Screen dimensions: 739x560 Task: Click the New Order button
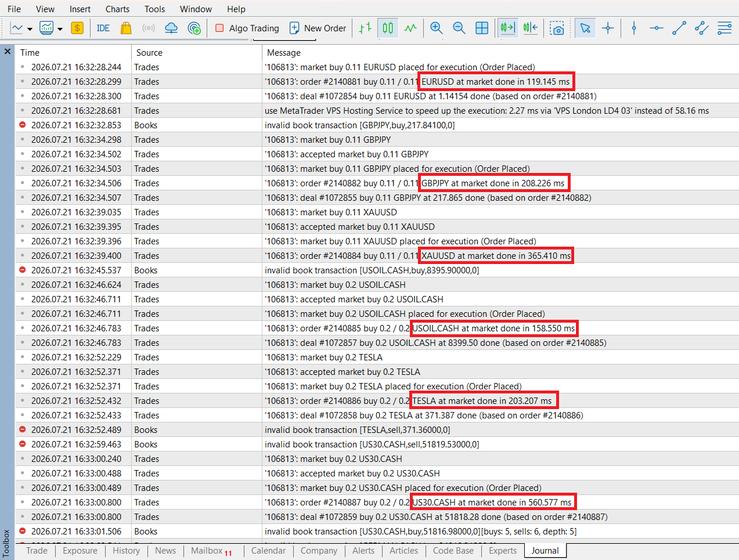coord(318,28)
